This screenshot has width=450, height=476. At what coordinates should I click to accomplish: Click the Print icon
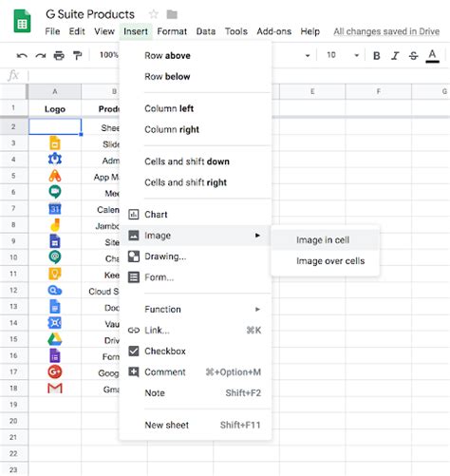59,56
